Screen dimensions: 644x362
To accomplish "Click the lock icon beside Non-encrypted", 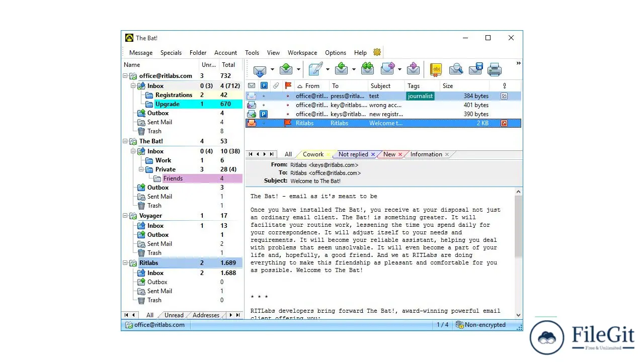I will click(x=459, y=325).
